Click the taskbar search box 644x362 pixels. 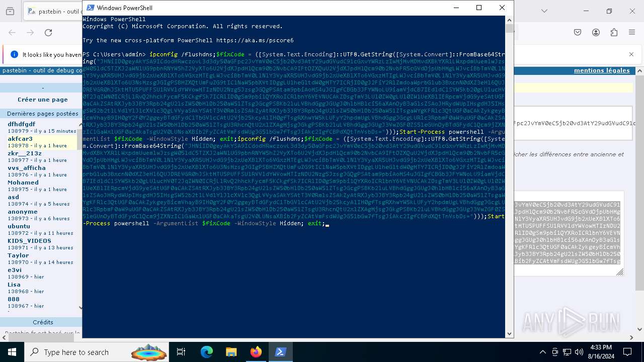click(x=97, y=352)
